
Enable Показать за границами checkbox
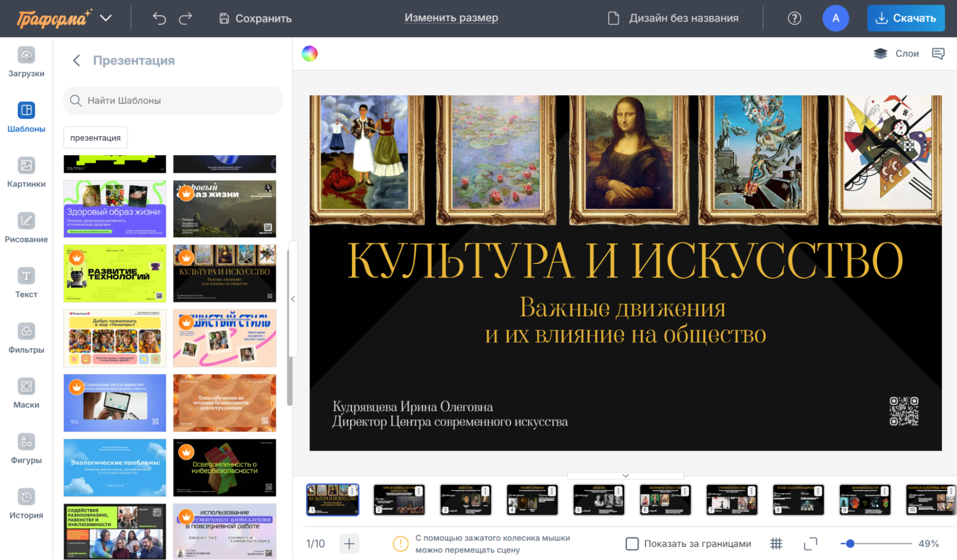tap(632, 544)
